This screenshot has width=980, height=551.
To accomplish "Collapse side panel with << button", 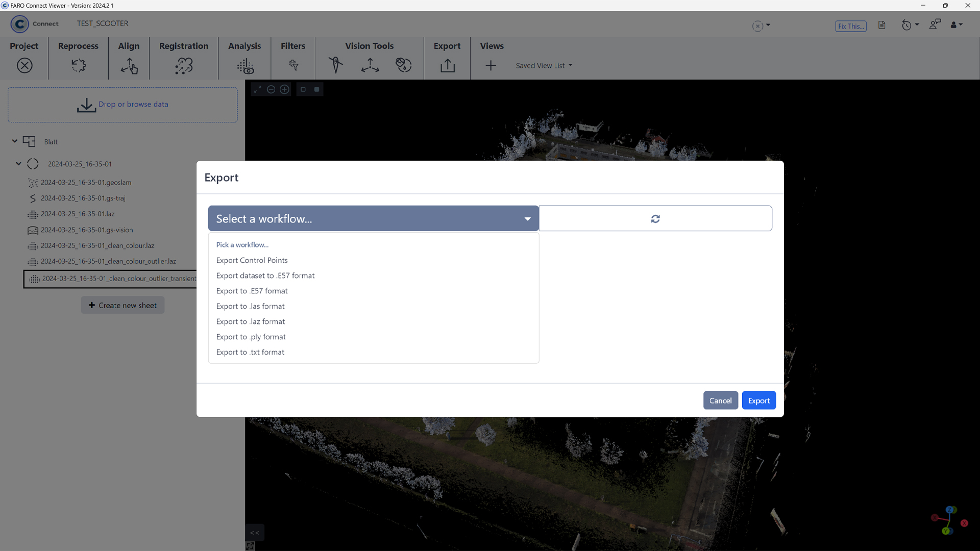I will (x=255, y=533).
